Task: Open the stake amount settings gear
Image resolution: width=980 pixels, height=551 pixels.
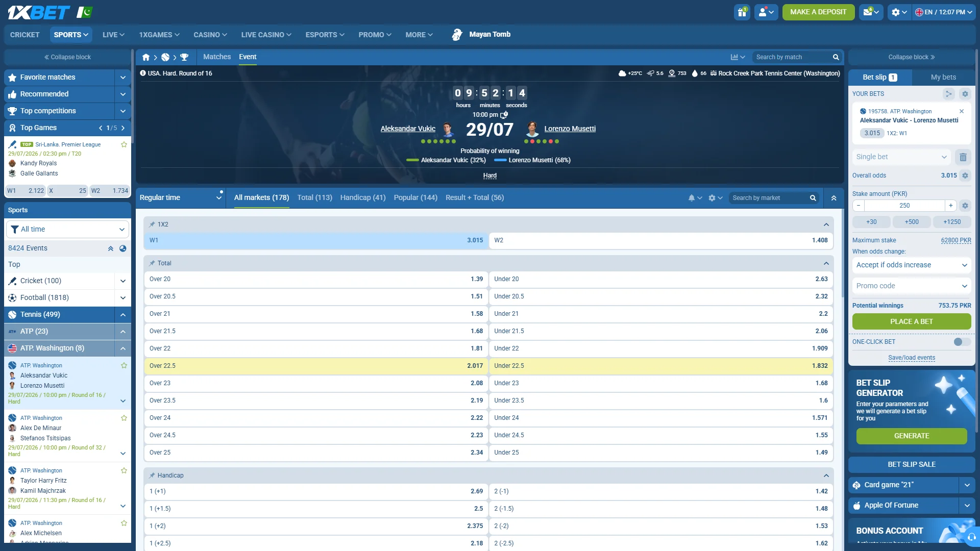Action: pos(965,206)
